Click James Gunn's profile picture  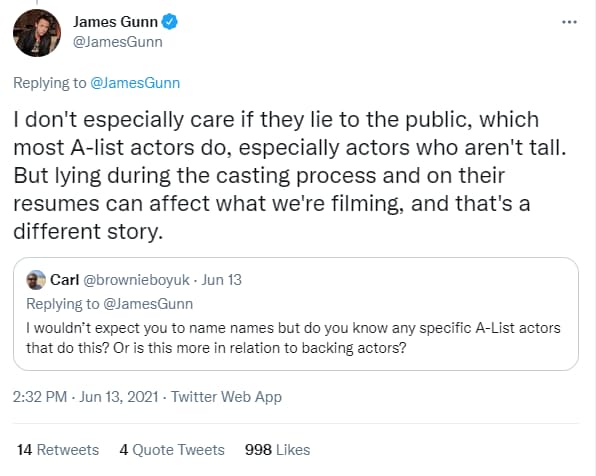36,33
